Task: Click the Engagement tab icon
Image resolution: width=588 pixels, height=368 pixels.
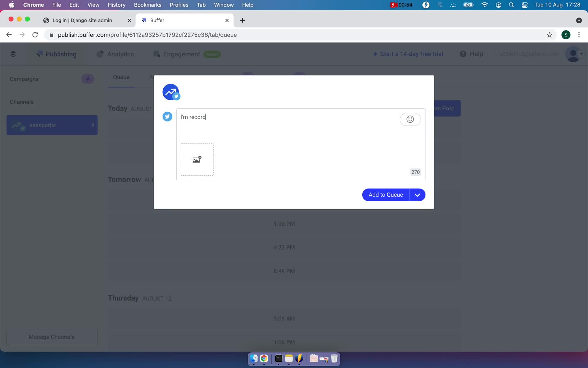Action: pos(157,54)
